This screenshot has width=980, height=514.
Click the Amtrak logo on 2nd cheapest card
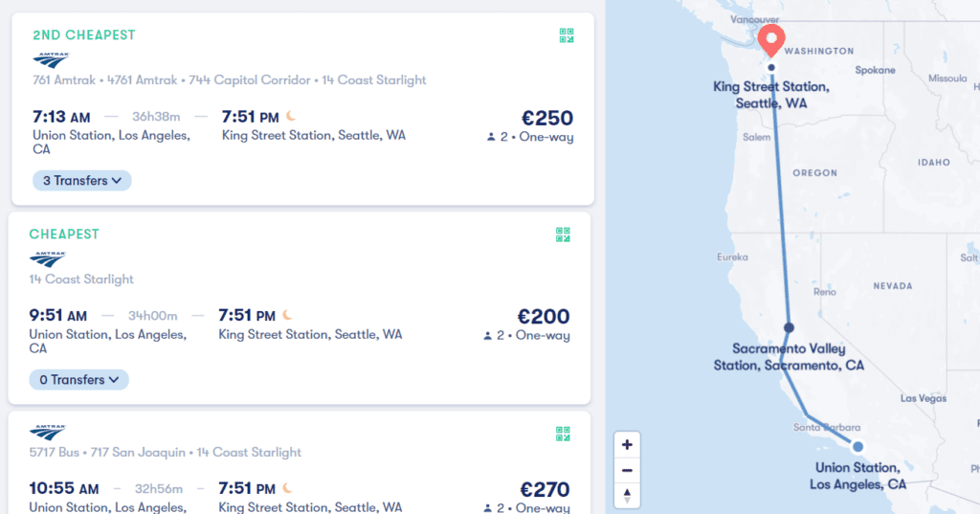click(51, 60)
